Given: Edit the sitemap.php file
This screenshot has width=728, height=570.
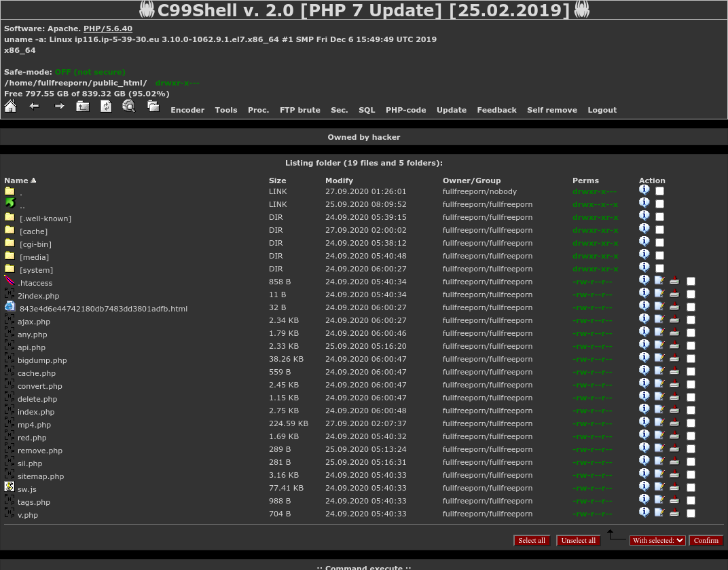Looking at the screenshot, I should [659, 474].
